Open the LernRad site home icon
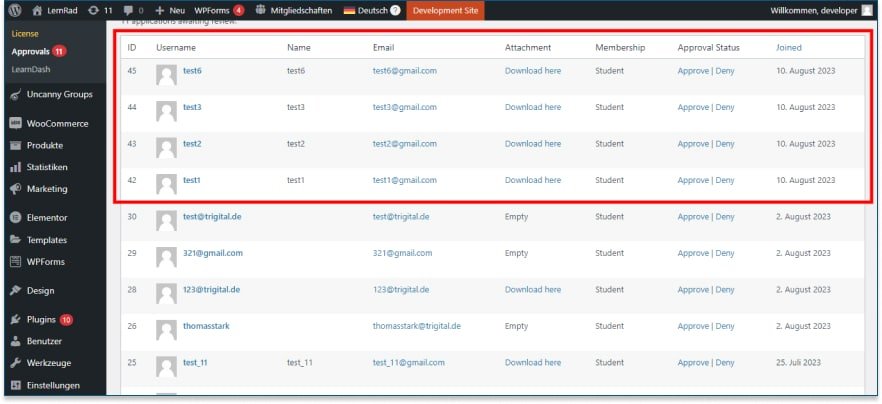This screenshot has height=404, width=882. coord(37,10)
